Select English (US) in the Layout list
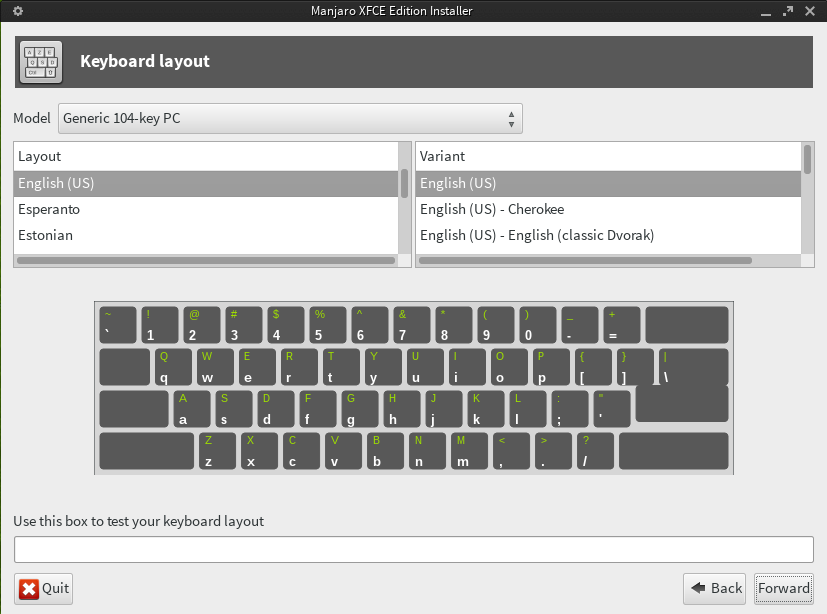 pyautogui.click(x=206, y=183)
